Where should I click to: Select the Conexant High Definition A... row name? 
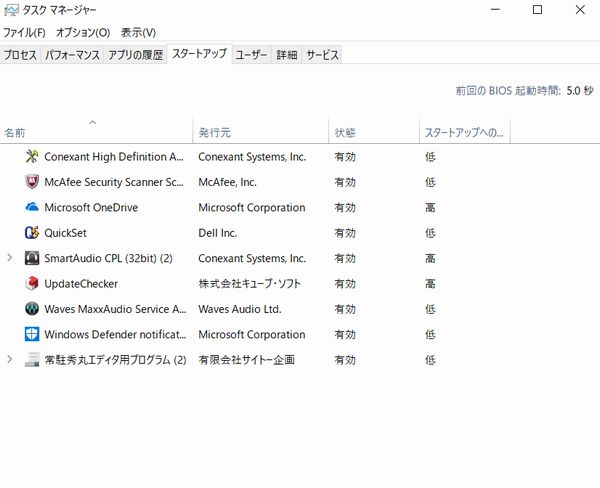pos(114,157)
